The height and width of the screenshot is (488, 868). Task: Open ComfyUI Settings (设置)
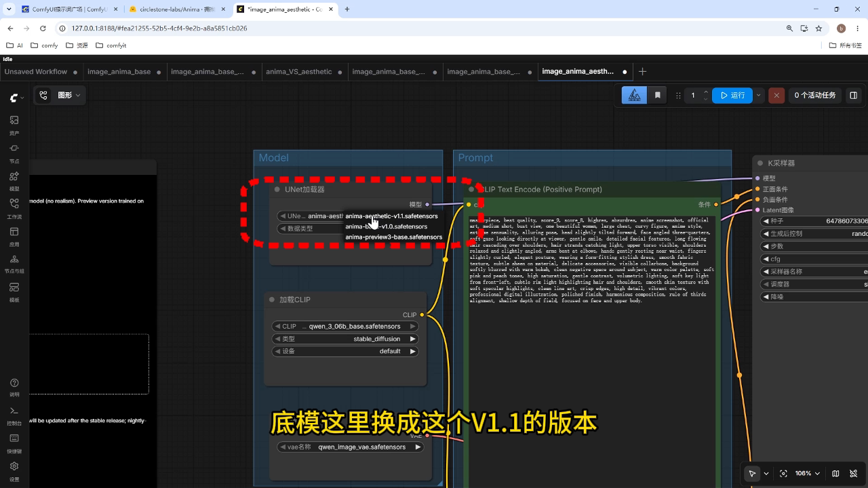point(14,470)
